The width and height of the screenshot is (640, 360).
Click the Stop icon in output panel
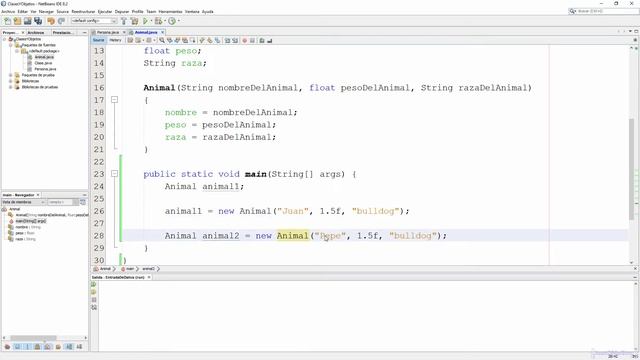click(94, 300)
